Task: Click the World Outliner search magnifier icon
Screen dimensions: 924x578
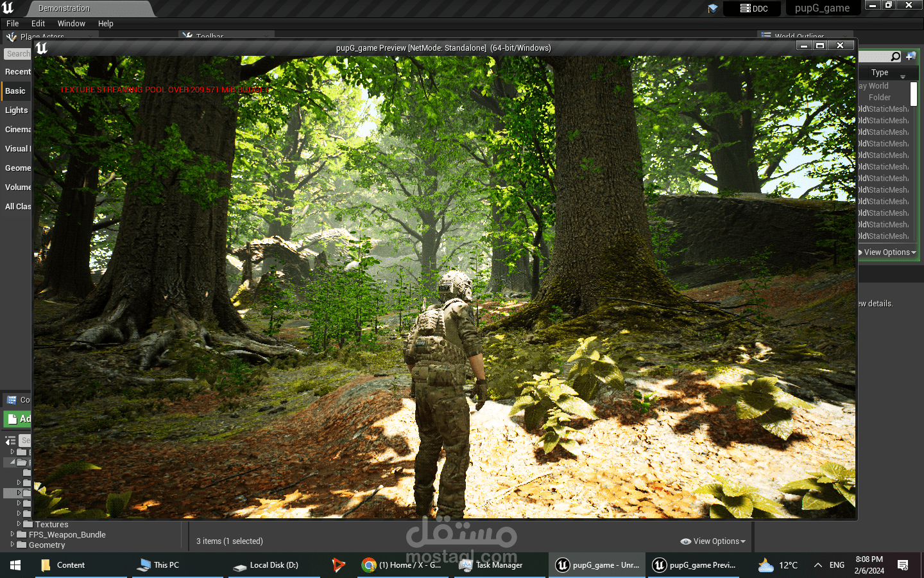Action: [x=896, y=57]
